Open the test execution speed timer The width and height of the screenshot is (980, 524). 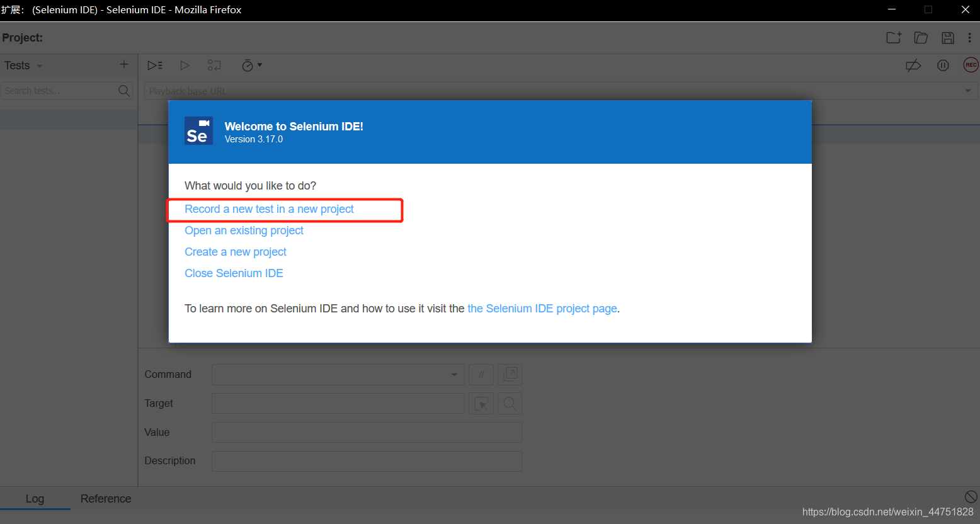pos(251,65)
